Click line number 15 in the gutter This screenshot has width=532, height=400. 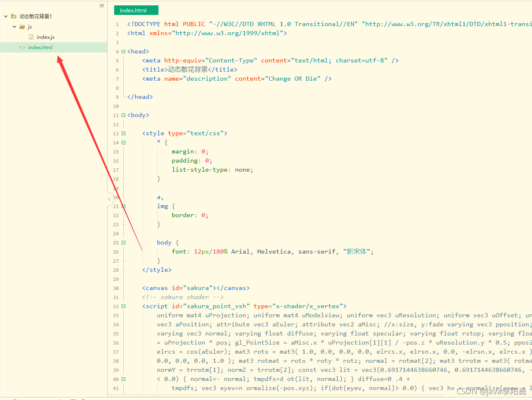click(x=116, y=152)
